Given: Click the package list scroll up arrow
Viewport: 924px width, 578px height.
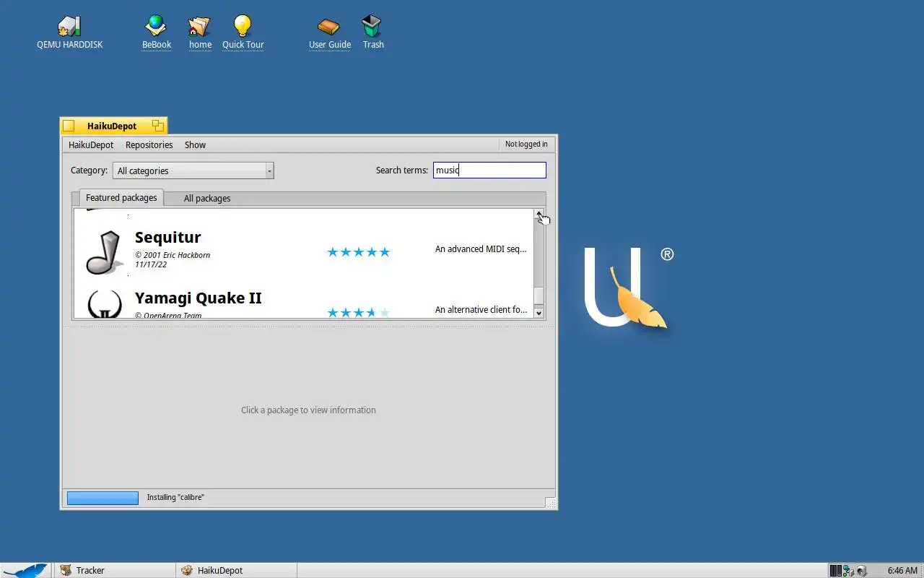Looking at the screenshot, I should tap(539, 215).
